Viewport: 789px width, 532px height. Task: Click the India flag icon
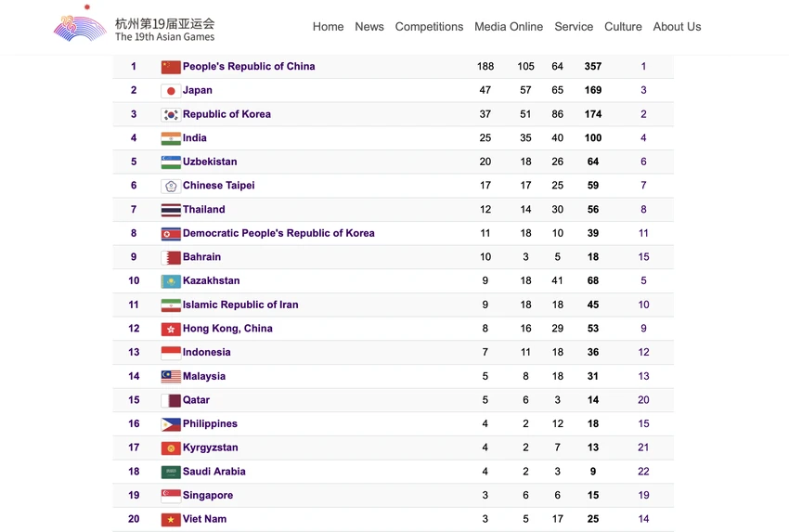click(x=171, y=138)
